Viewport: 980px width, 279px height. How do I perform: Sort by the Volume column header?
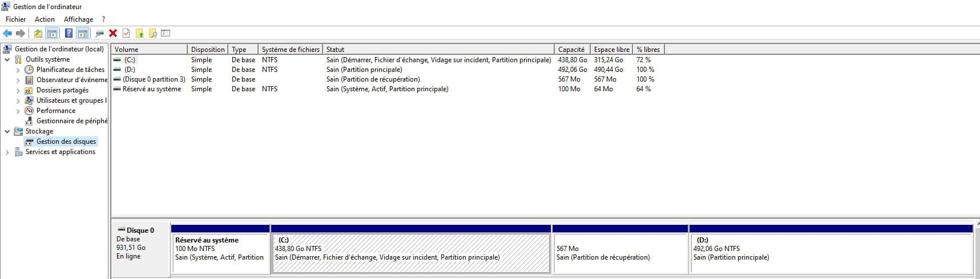pos(149,50)
